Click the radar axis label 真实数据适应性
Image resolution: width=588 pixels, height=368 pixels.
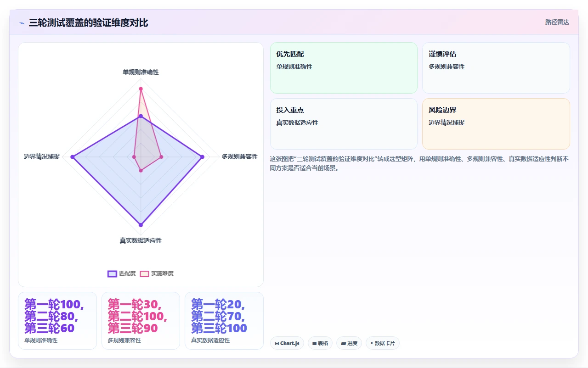pyautogui.click(x=141, y=240)
